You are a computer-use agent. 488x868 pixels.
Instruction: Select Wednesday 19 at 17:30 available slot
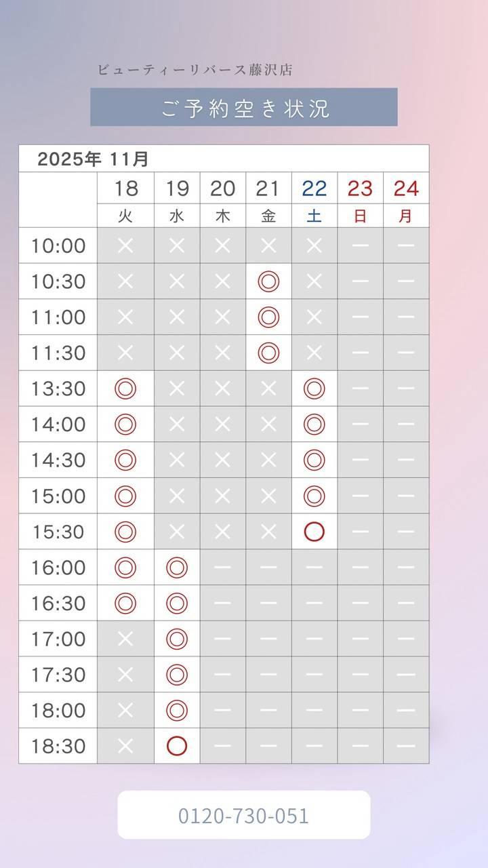point(177,675)
